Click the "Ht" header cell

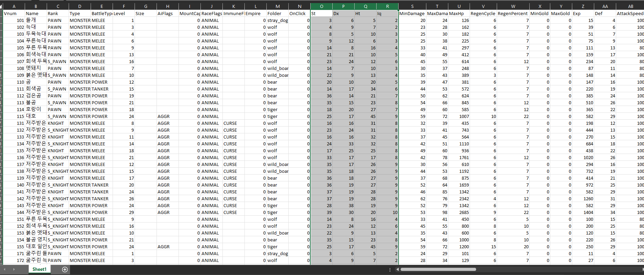(x=365, y=14)
